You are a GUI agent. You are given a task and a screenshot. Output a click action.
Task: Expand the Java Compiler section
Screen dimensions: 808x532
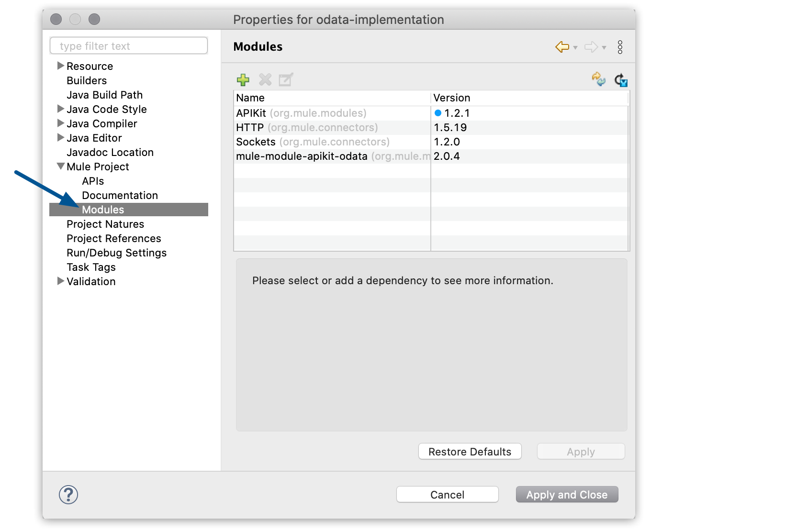point(60,123)
